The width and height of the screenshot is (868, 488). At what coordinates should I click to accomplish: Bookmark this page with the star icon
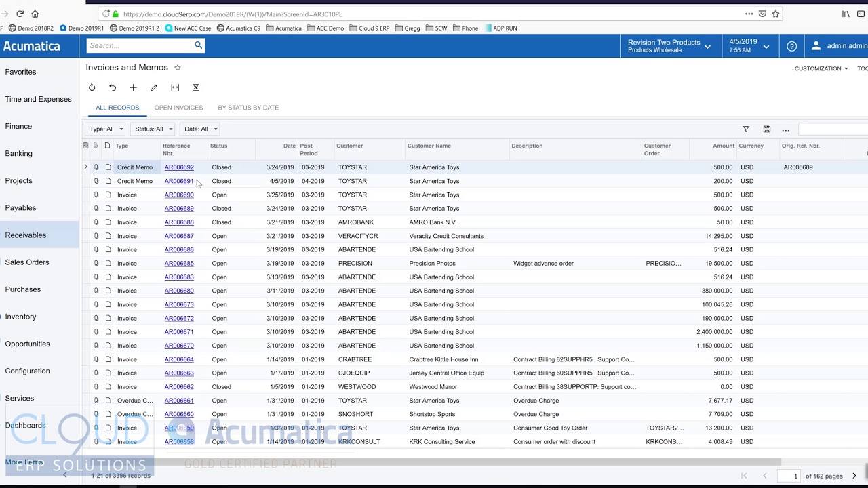776,14
